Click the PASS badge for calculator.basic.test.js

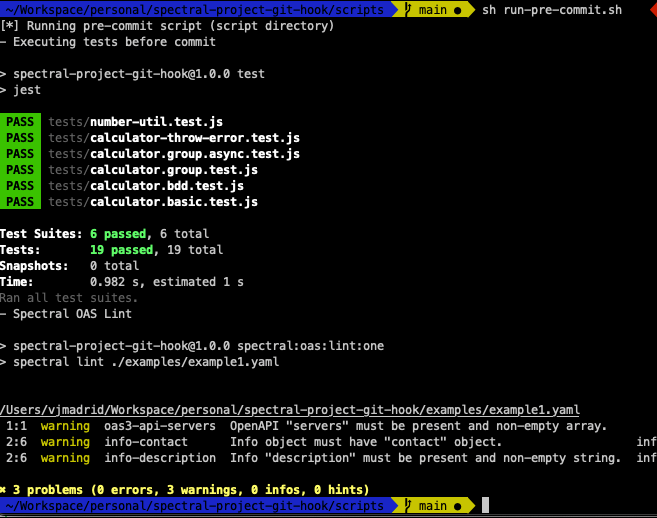click(20, 202)
